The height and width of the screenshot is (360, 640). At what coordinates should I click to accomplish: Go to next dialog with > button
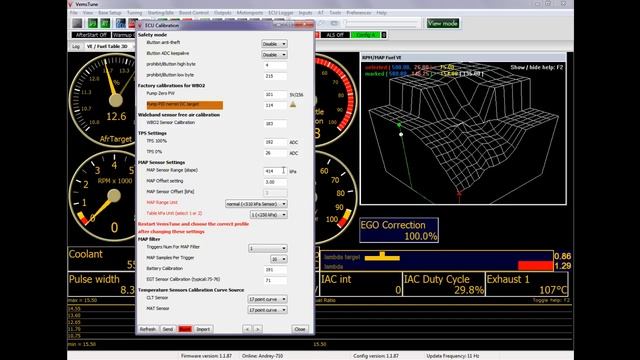pos(258,329)
